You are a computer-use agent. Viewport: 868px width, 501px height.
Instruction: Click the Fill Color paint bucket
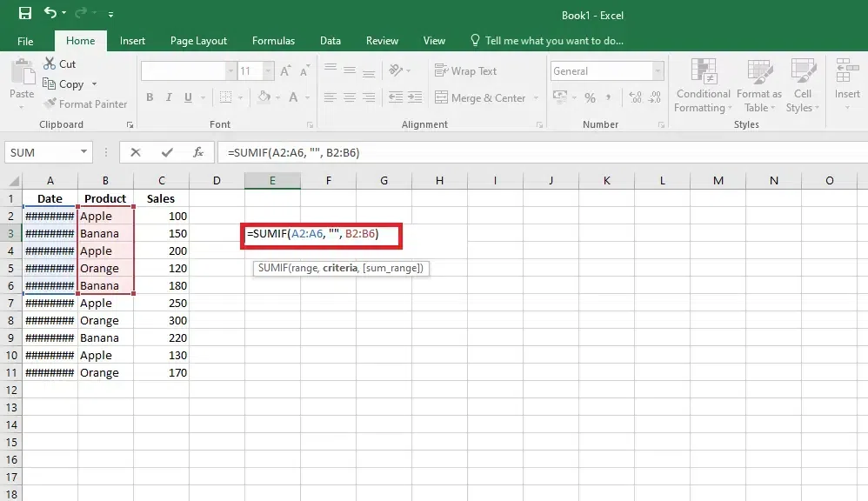coord(264,97)
